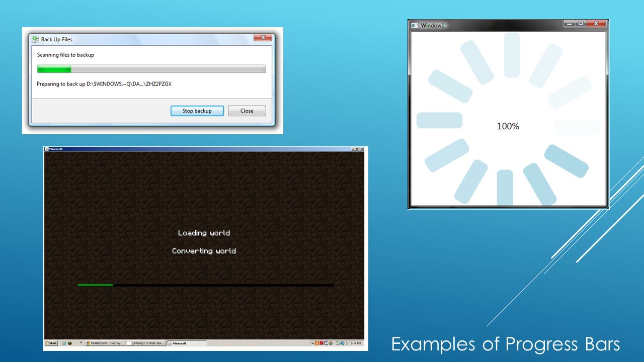Click the 100% label in Window1
The height and width of the screenshot is (362, 644).
508,126
